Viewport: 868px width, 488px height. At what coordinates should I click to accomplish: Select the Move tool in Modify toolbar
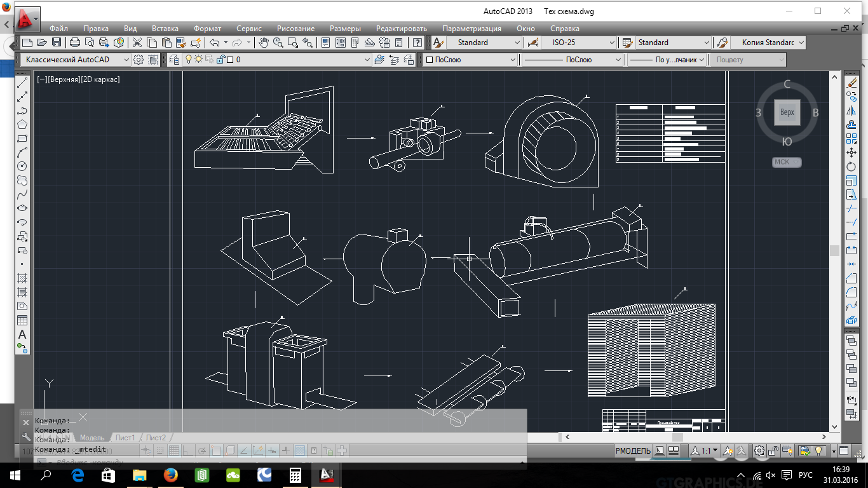point(851,152)
